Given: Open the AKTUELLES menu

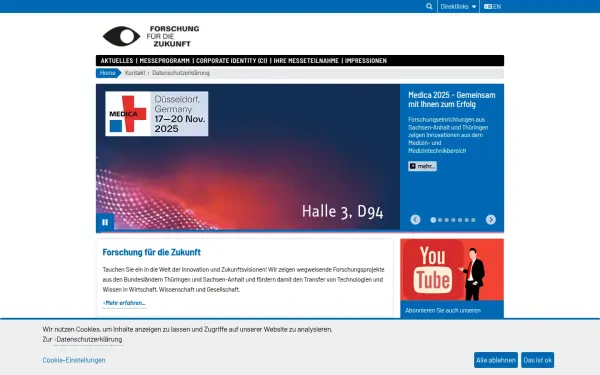Looking at the screenshot, I should [x=117, y=60].
